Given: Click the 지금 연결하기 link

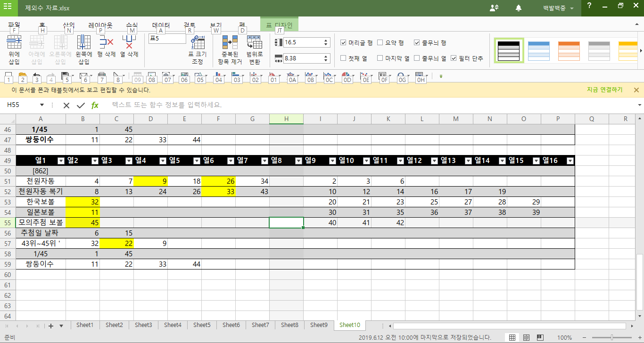Looking at the screenshot, I should tap(604, 90).
